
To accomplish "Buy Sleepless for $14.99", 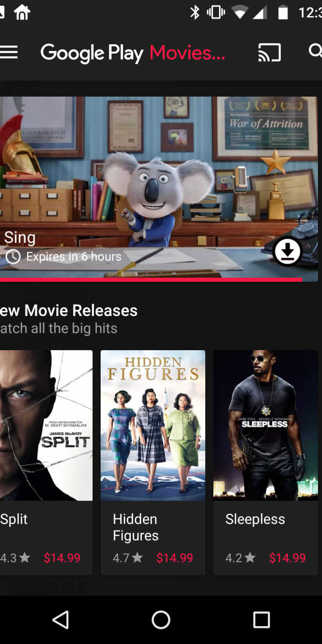I will (x=287, y=558).
